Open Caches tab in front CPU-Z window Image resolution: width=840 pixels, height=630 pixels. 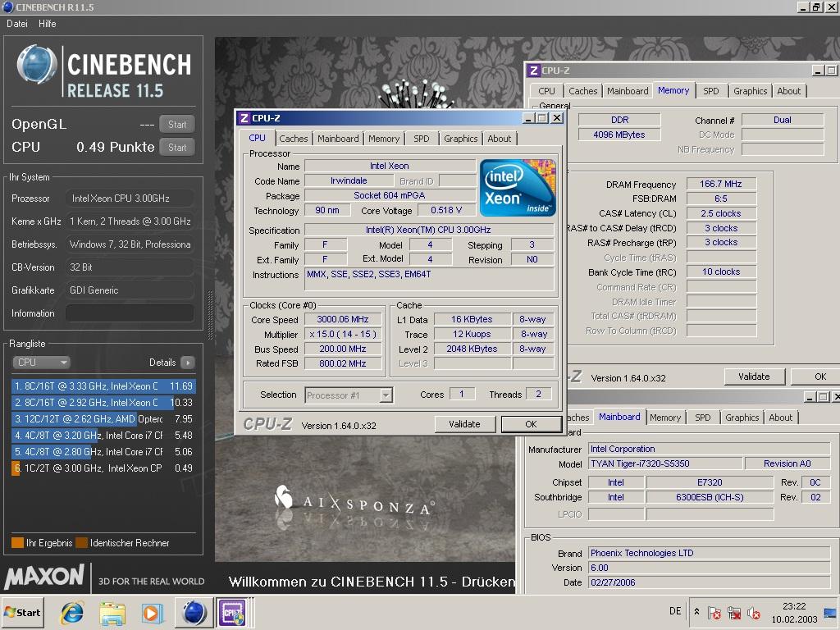[294, 139]
